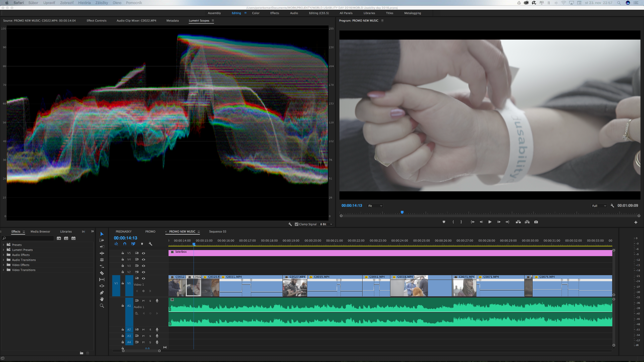Mute the A1 audio track

click(x=144, y=301)
